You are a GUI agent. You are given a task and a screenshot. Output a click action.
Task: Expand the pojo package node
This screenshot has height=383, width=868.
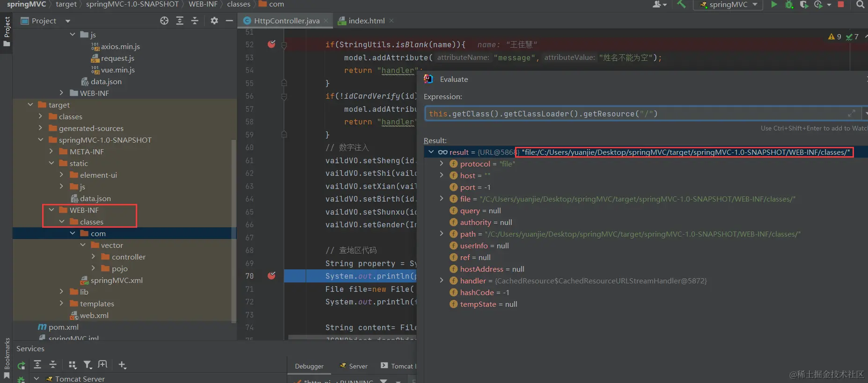point(93,268)
